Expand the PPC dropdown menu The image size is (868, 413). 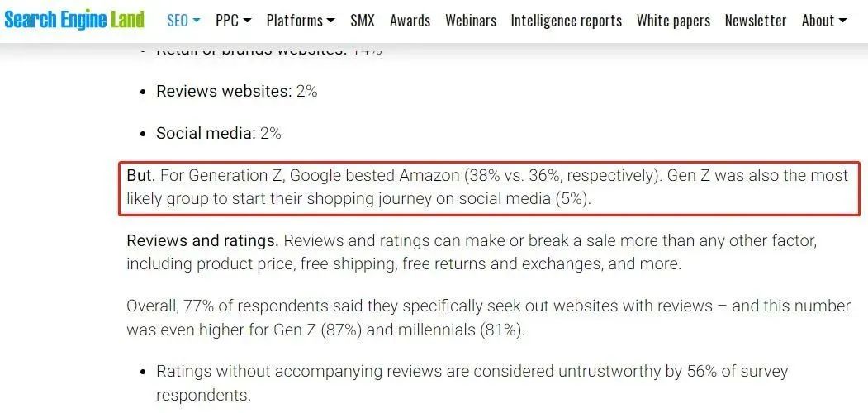(x=233, y=21)
